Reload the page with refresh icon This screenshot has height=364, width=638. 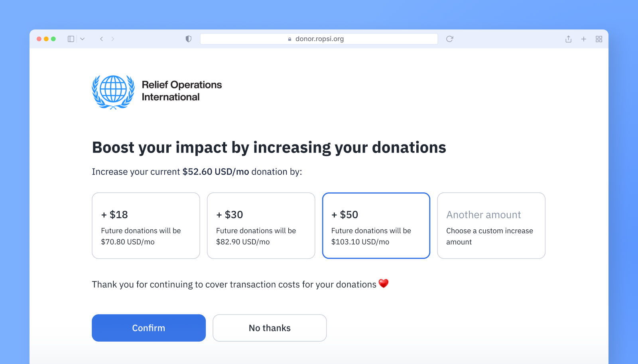tap(450, 39)
